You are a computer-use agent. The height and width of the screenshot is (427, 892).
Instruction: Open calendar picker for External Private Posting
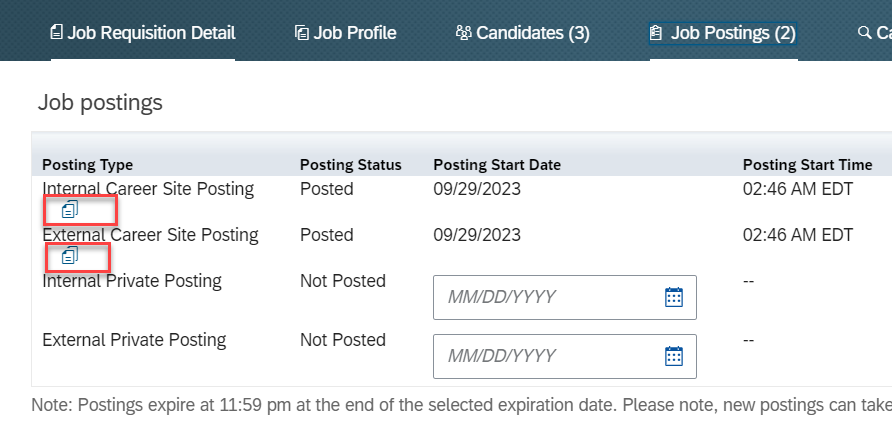click(x=674, y=356)
